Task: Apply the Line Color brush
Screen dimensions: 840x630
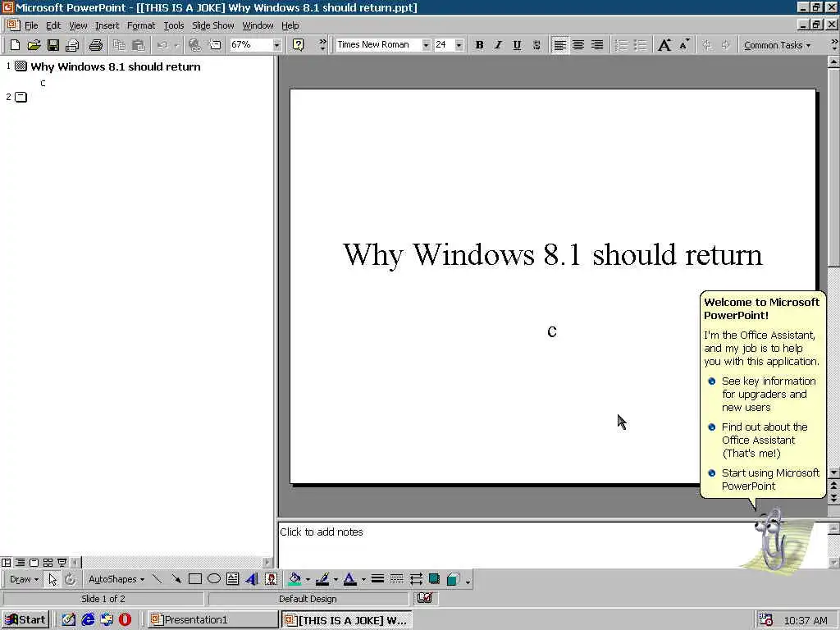Action: [x=322, y=579]
